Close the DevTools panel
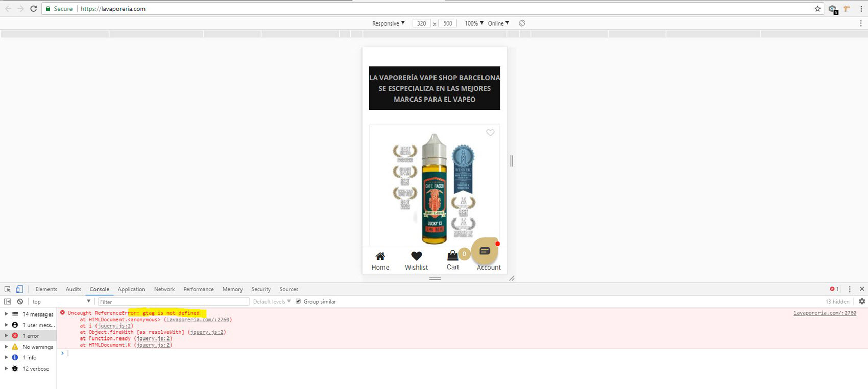The image size is (868, 389). (862, 289)
